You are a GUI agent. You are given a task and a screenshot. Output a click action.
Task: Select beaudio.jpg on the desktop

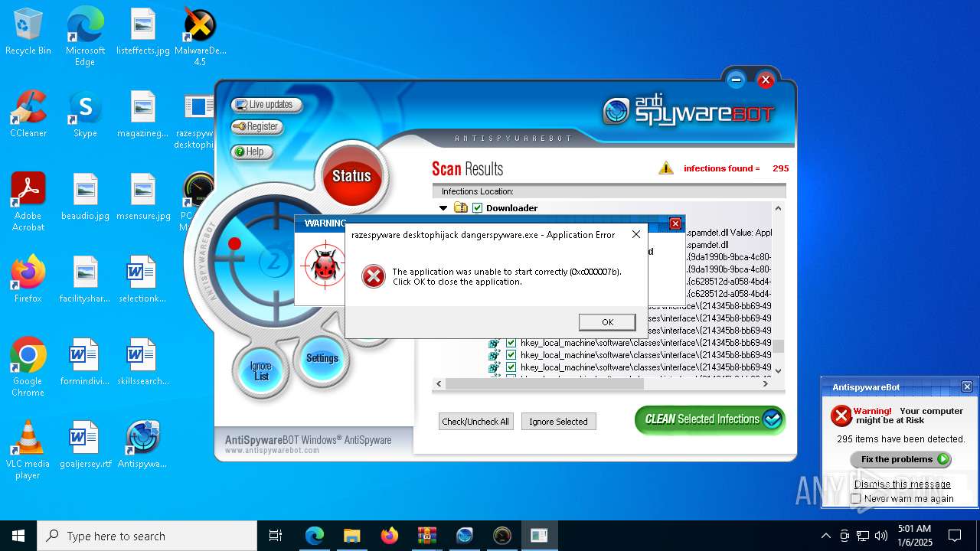(85, 197)
